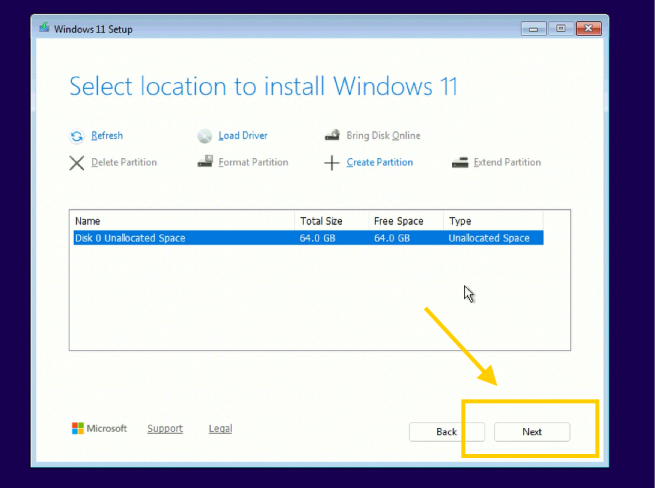The image size is (655, 488).
Task: Click the Format Partition drive icon
Action: pos(205,161)
